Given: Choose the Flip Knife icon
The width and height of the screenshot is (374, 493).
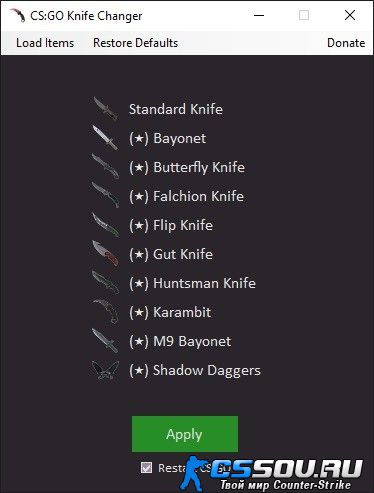Looking at the screenshot, I should [x=105, y=225].
